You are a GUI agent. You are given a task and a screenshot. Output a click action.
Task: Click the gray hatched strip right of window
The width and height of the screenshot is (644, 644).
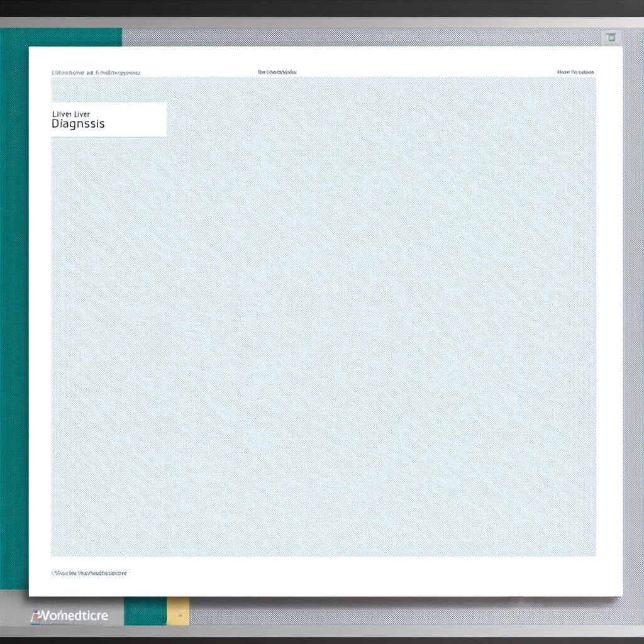pyautogui.click(x=632, y=314)
